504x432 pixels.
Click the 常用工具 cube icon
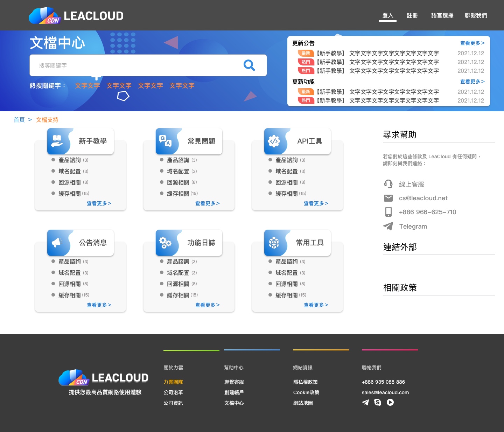pyautogui.click(x=274, y=243)
